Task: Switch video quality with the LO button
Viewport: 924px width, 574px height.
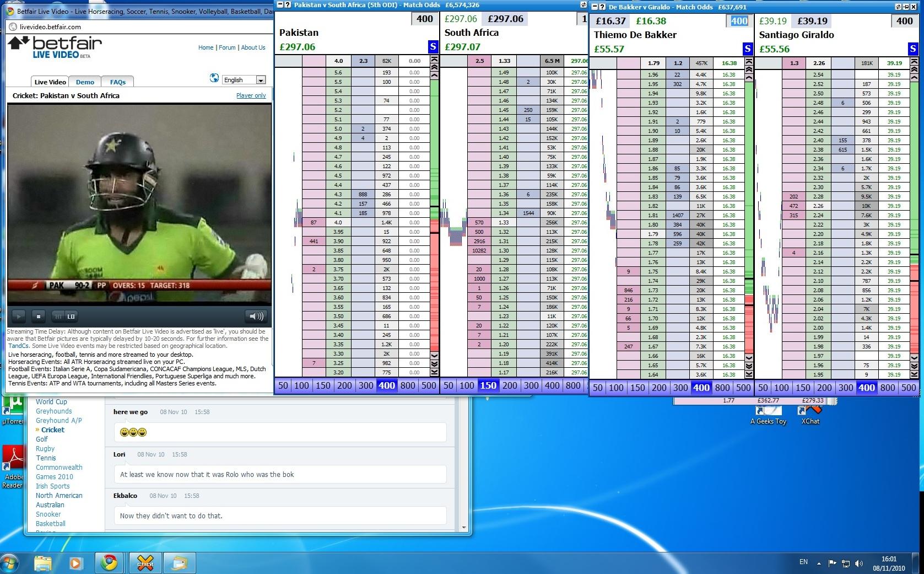Action: (x=71, y=316)
